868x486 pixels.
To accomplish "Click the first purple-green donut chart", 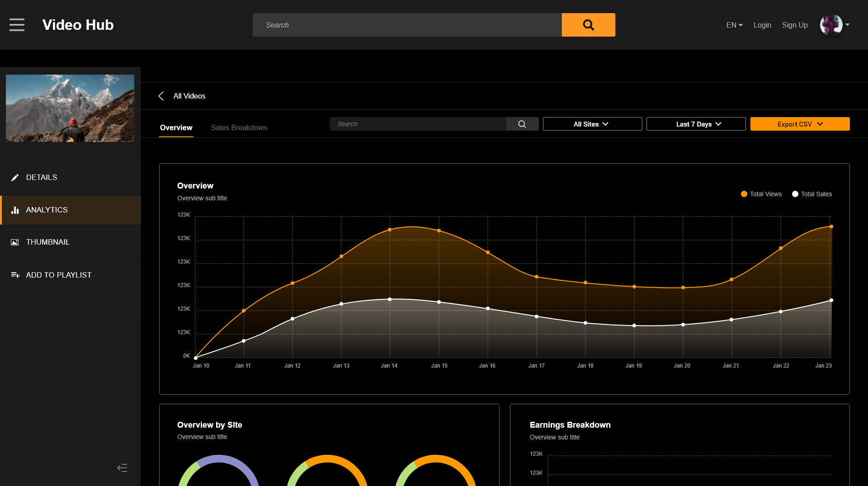I will click(218, 471).
